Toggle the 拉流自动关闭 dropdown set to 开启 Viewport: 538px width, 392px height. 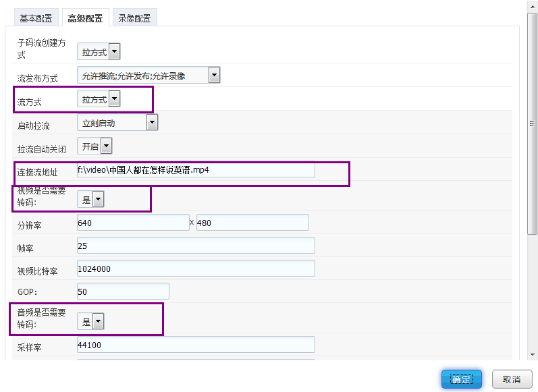(x=95, y=146)
